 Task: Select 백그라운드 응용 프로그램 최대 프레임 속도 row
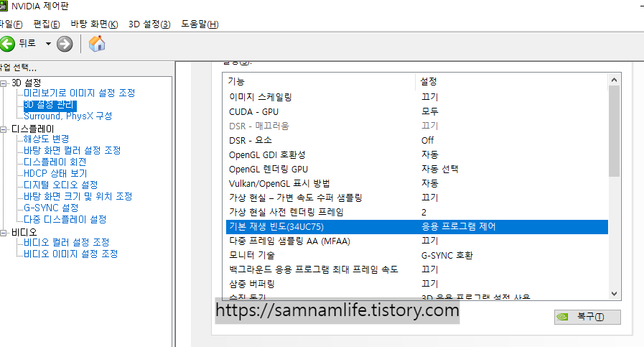point(417,269)
